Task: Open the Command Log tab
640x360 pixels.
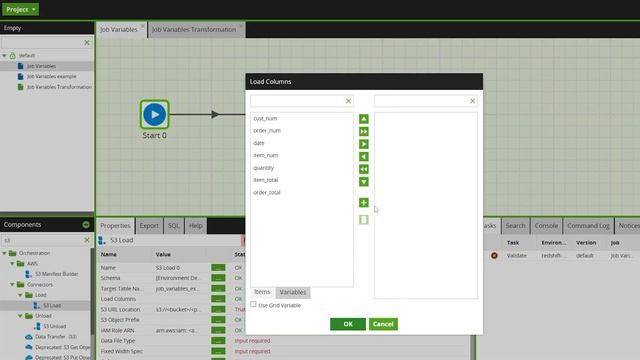Action: pyautogui.click(x=588, y=226)
